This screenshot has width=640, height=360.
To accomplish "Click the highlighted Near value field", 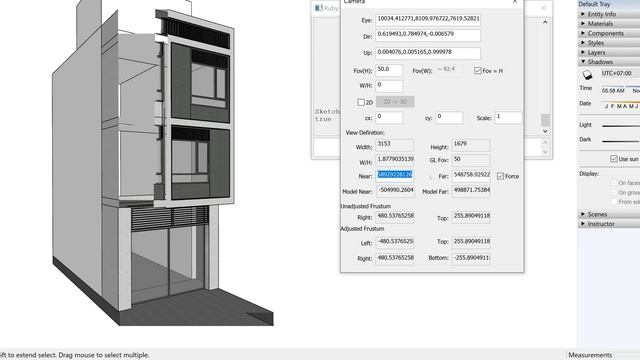I will tap(395, 175).
